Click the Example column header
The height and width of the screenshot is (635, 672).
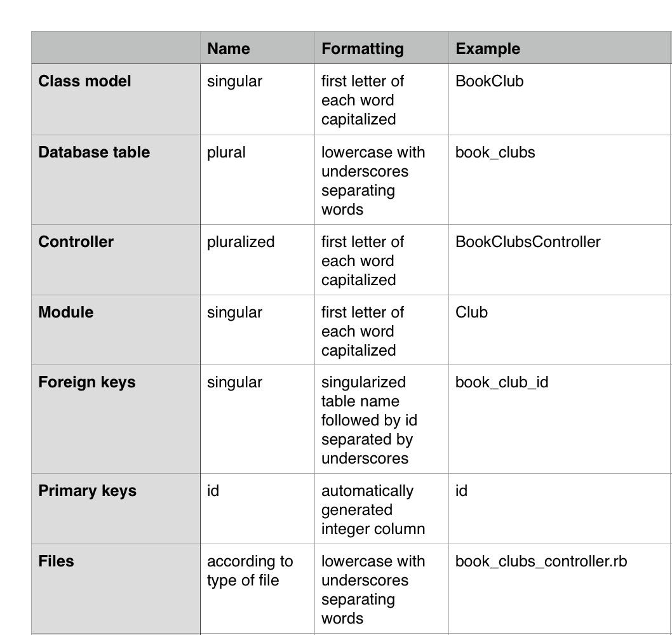tap(488, 48)
